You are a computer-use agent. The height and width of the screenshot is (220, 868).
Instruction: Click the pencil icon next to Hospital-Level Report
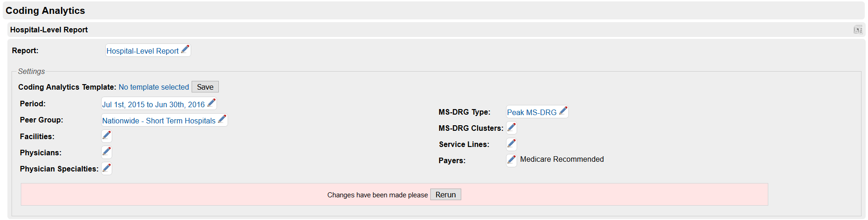pos(185,49)
